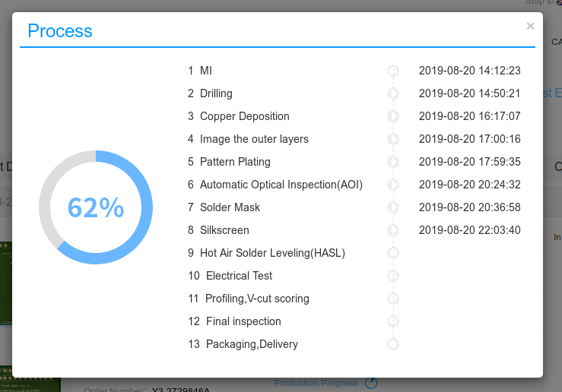The image size is (562, 392).
Task: Click the Process dialog title
Action: coord(60,31)
